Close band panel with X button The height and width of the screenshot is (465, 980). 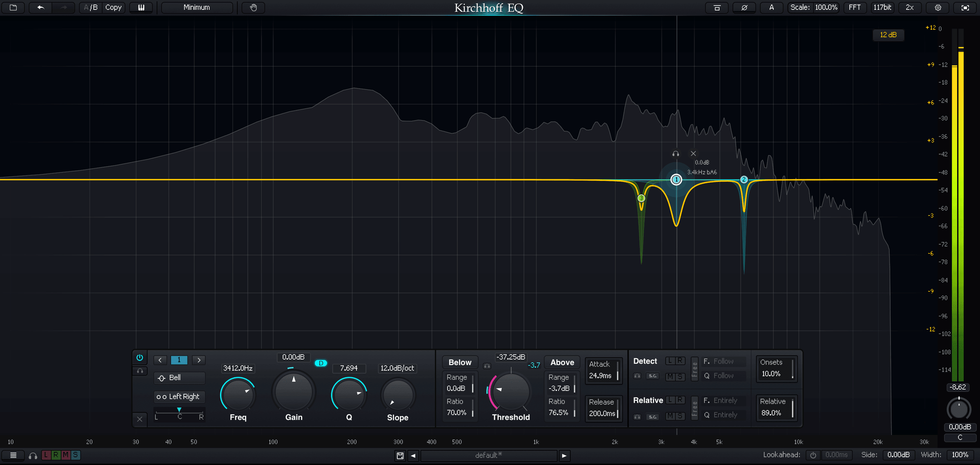(x=140, y=419)
